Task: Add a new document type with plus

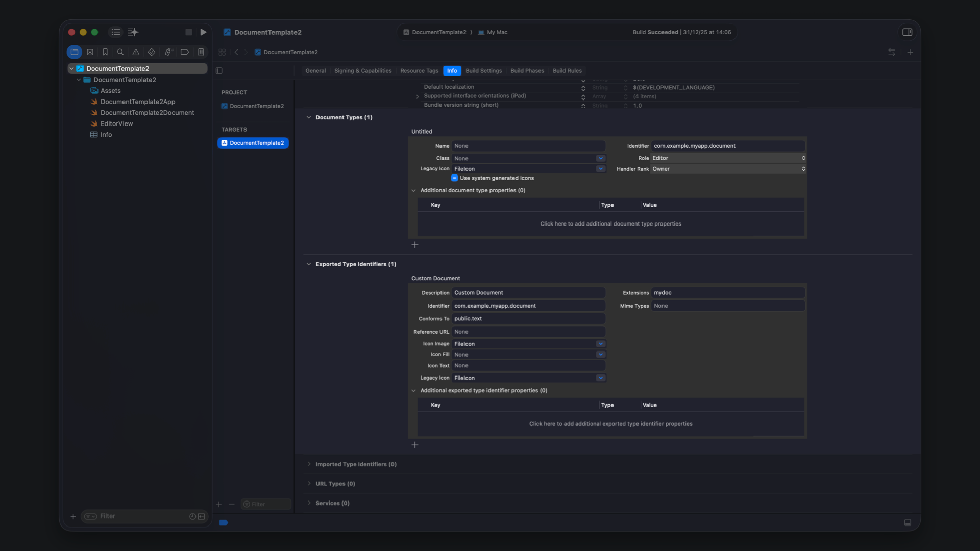Action: (414, 245)
